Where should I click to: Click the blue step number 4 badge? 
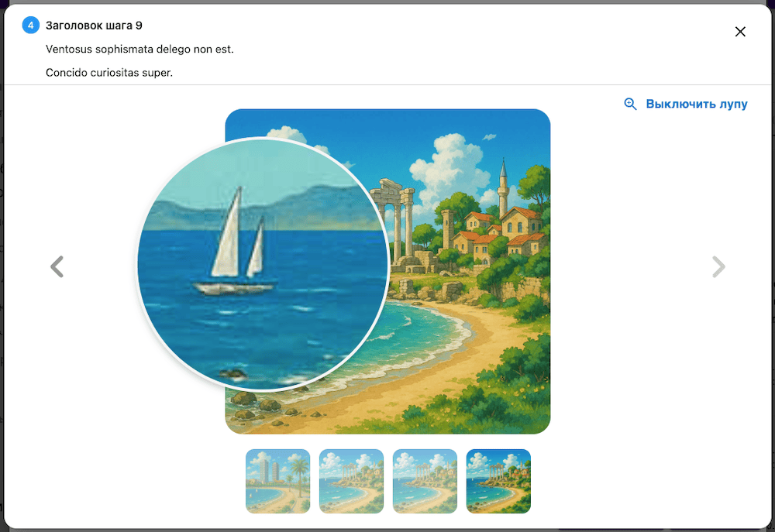31,26
